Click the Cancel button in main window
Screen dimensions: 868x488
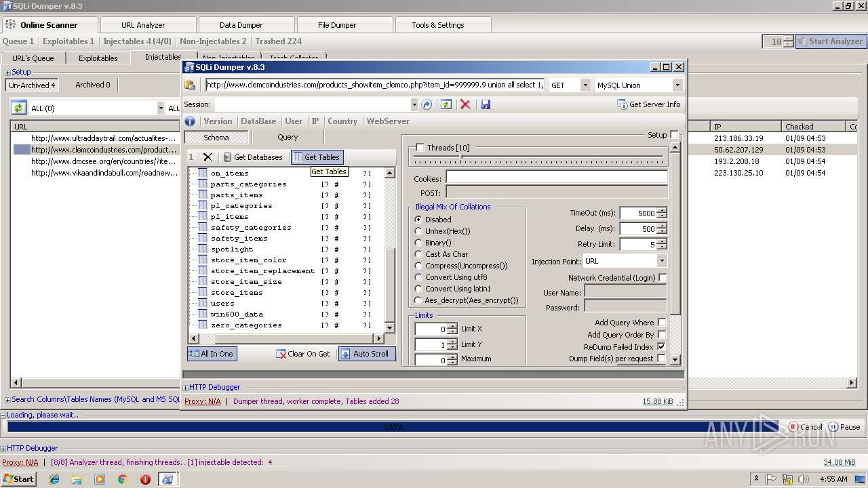click(x=805, y=427)
